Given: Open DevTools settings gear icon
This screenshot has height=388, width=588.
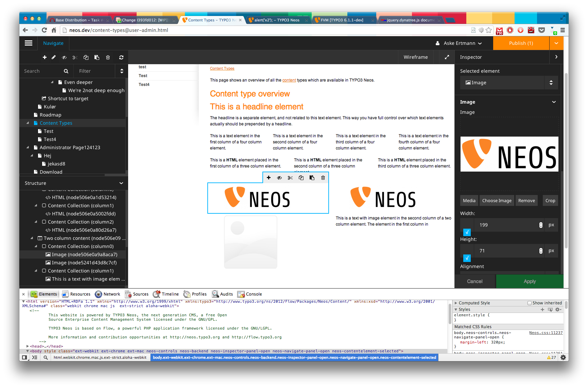Looking at the screenshot, I should click(x=563, y=357).
